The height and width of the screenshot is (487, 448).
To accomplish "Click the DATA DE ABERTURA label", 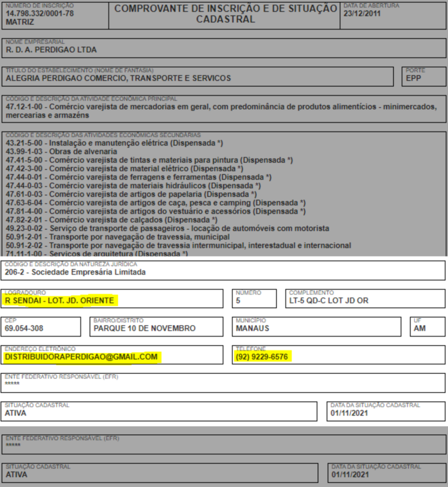I will pyautogui.click(x=371, y=6).
